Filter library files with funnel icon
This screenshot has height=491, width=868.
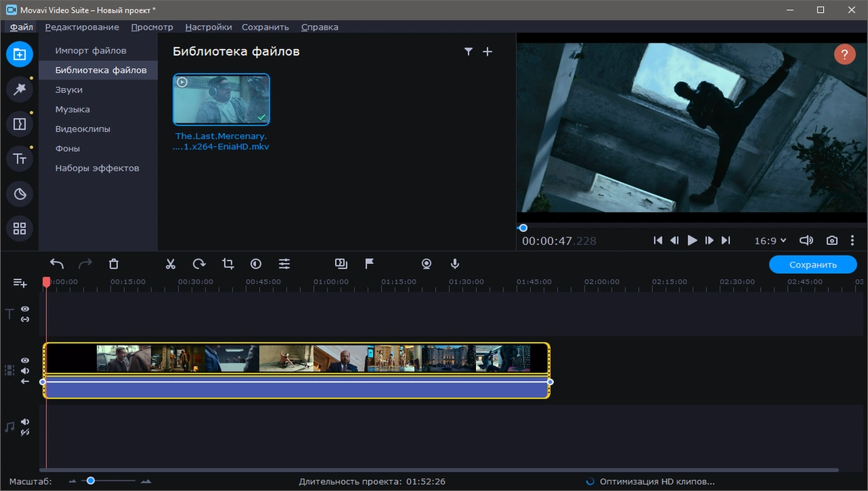click(468, 51)
